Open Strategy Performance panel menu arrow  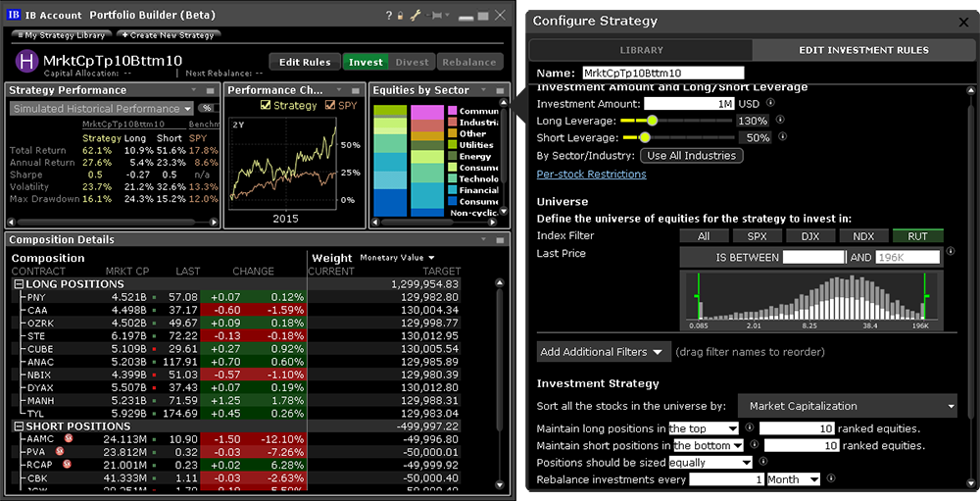[x=194, y=91]
